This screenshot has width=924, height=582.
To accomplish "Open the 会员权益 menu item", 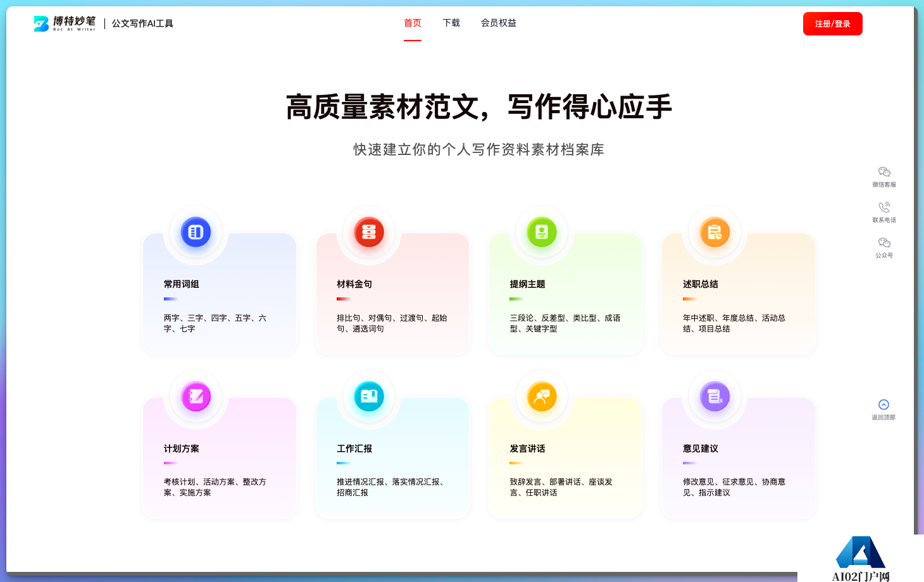I will (x=499, y=23).
